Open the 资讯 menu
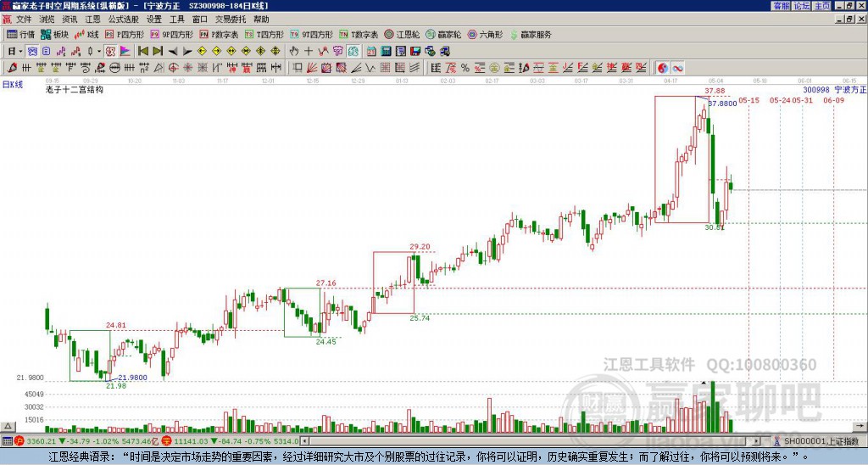Viewport: 868px width, 465px height. (x=70, y=20)
